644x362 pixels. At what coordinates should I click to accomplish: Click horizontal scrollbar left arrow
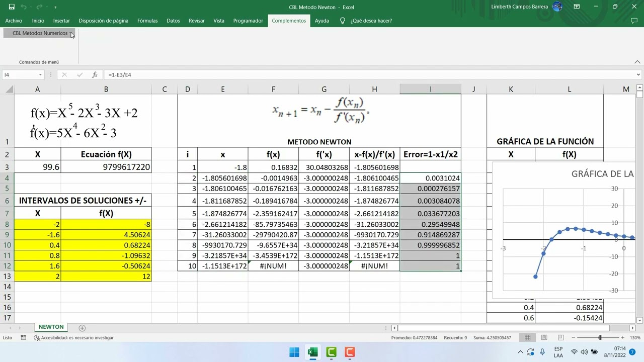tap(395, 328)
